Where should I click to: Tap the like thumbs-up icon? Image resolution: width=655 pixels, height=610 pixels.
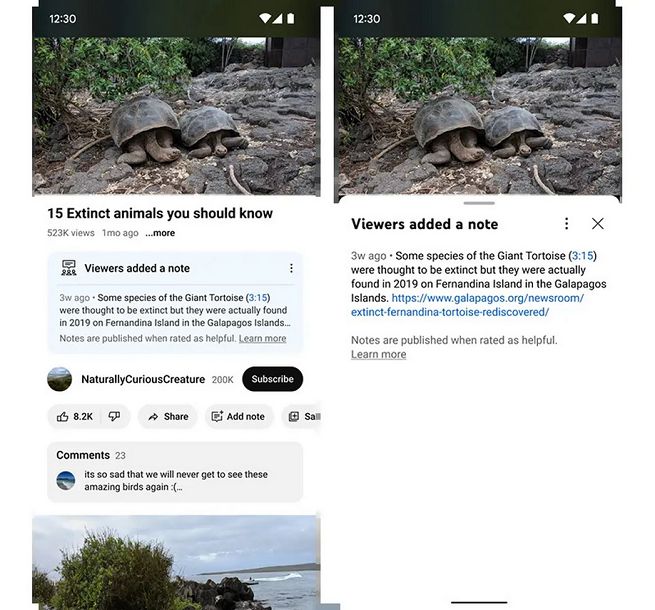click(x=62, y=416)
